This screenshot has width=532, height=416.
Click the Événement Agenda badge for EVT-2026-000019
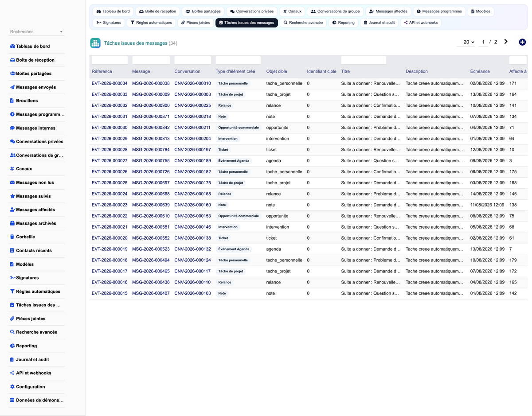(234, 249)
